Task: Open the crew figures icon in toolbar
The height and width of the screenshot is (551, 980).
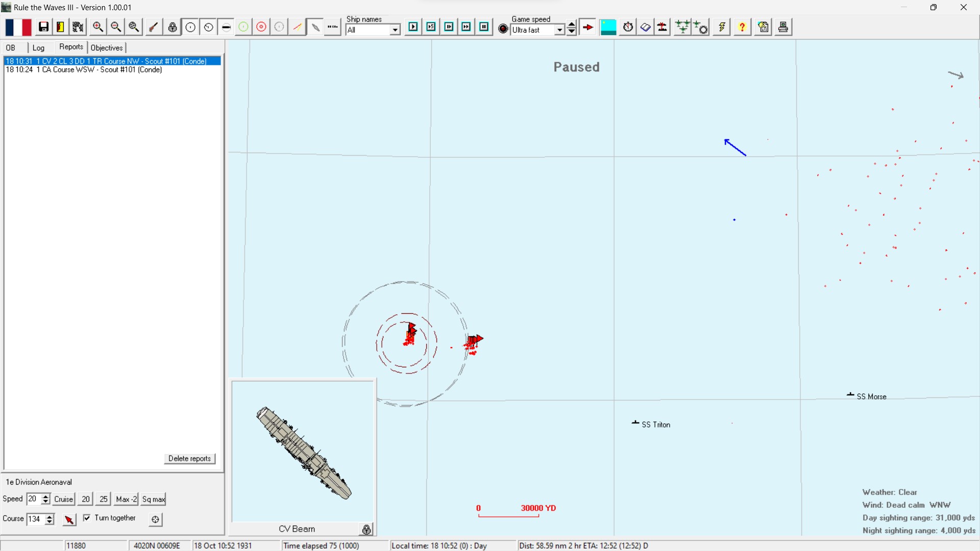Action: (x=78, y=27)
